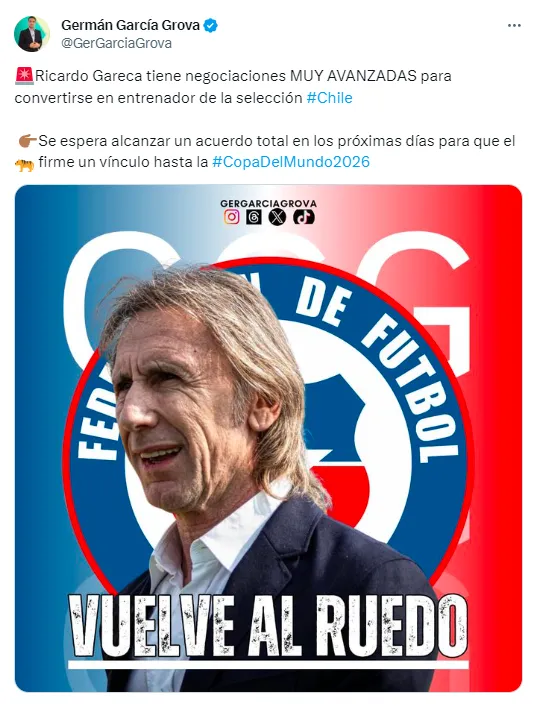The height and width of the screenshot is (706, 538).
Task: Open the tweet's attached image
Action: [268, 438]
